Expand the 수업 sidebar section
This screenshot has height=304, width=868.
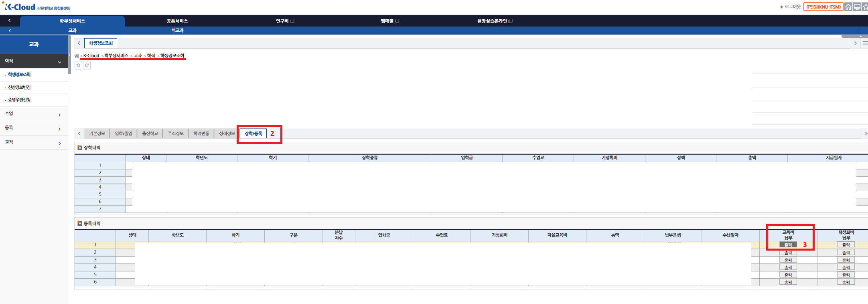[x=34, y=114]
